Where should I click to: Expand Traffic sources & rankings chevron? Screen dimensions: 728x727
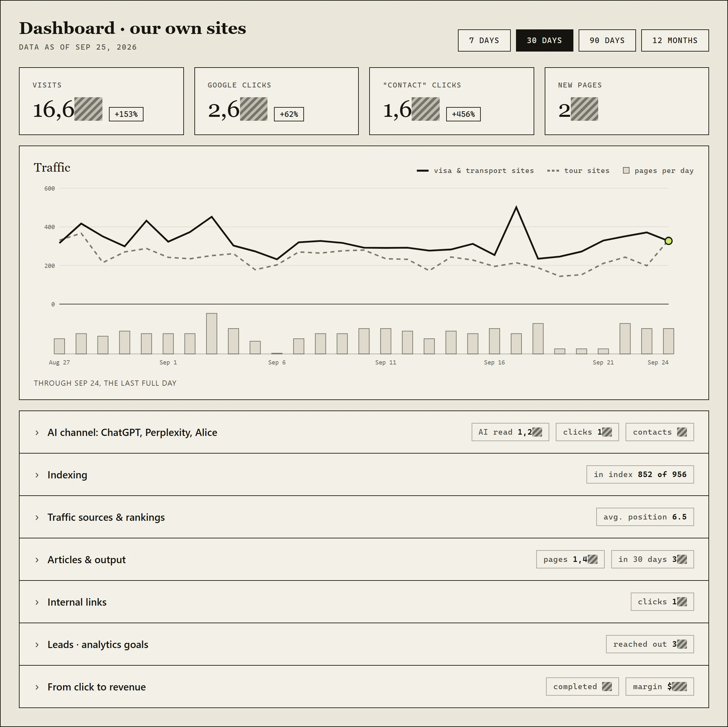pos(37,517)
